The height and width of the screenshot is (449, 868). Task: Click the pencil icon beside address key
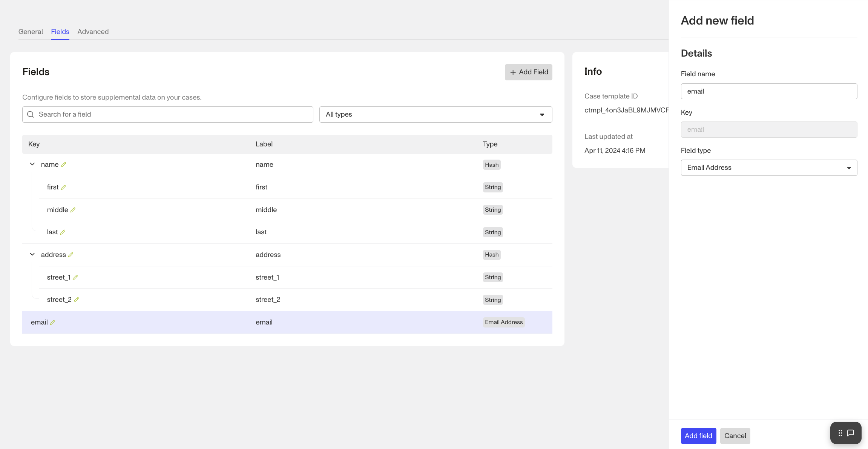tap(71, 255)
